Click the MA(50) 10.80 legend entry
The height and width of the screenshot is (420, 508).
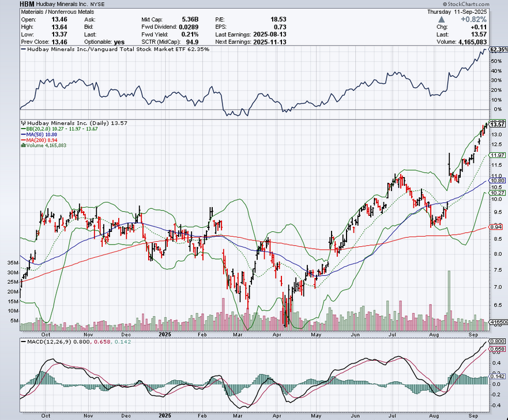tap(39, 134)
